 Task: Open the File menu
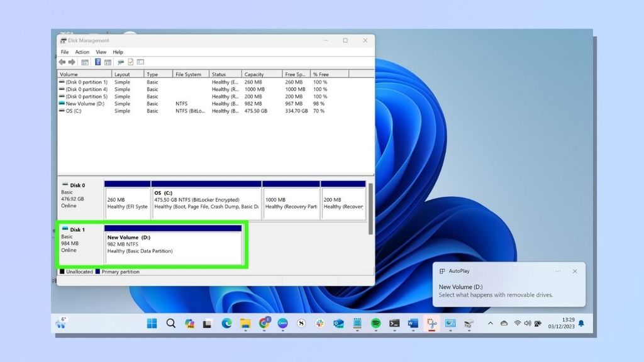point(64,52)
